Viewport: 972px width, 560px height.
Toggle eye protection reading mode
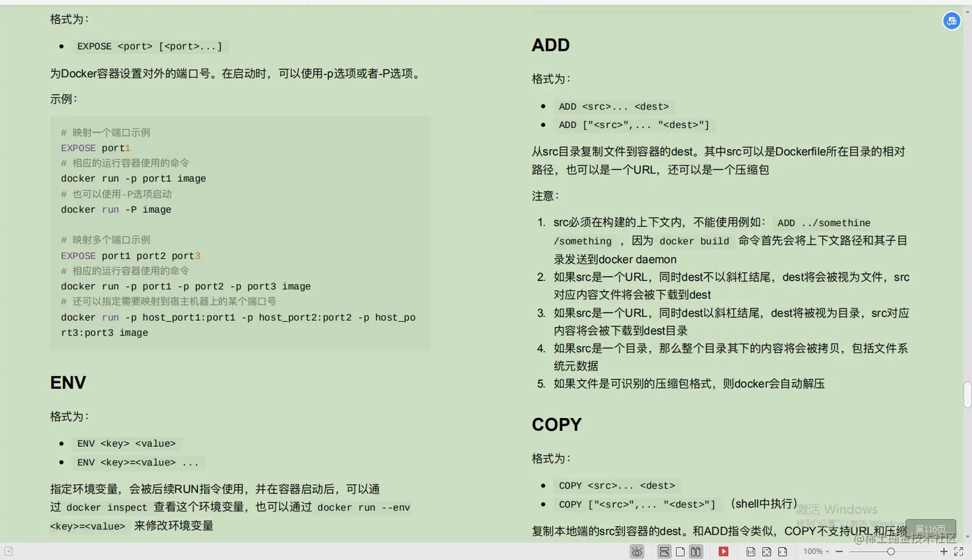637,551
